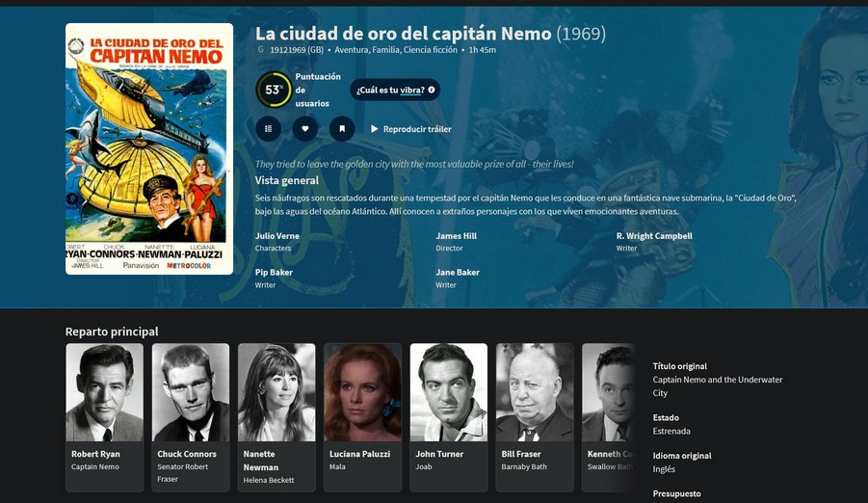
Task: Mark the movie as favorite with heart icon
Action: tap(305, 128)
